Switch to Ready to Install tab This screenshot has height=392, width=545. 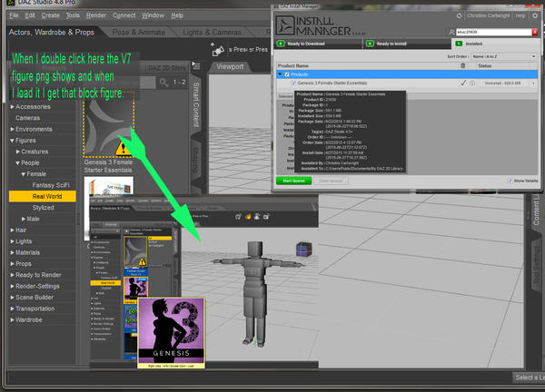(407, 44)
